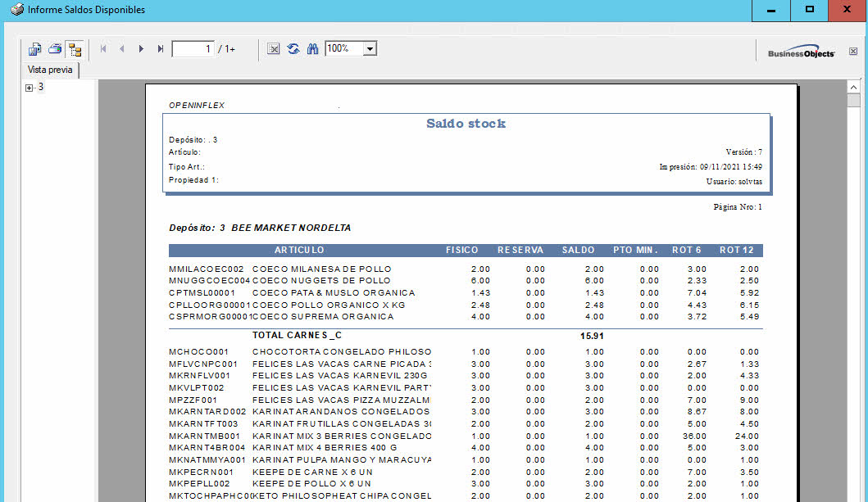
Task: Click FELICES LAS VACAS CARNE PICADA article
Action: tap(342, 364)
